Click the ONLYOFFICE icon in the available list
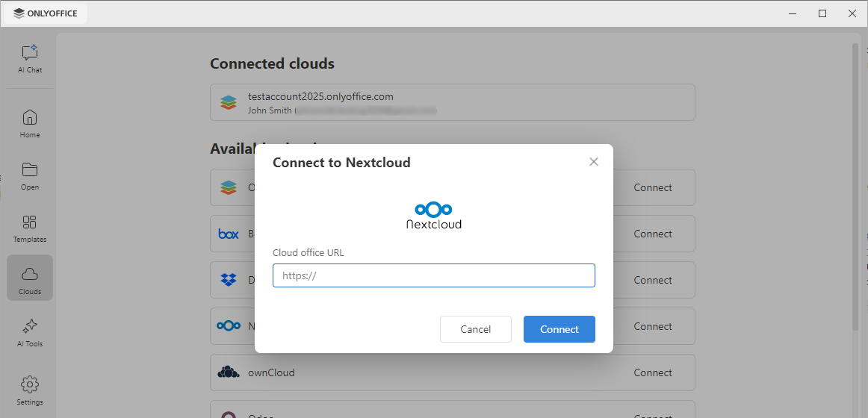868x418 pixels. click(228, 187)
